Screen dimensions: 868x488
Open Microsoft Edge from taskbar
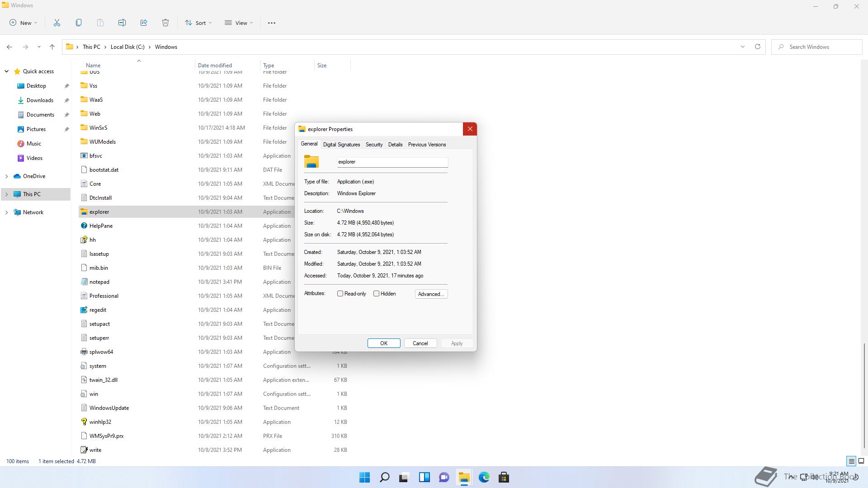484,477
